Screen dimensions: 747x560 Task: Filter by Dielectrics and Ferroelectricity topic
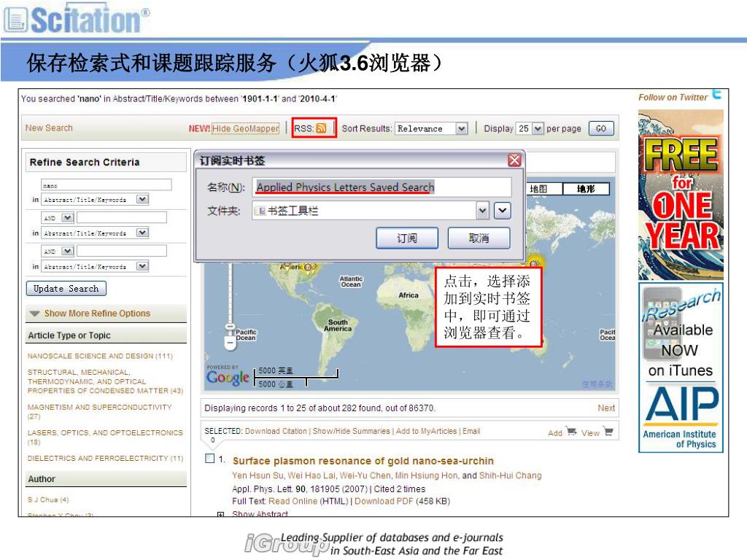click(105, 458)
